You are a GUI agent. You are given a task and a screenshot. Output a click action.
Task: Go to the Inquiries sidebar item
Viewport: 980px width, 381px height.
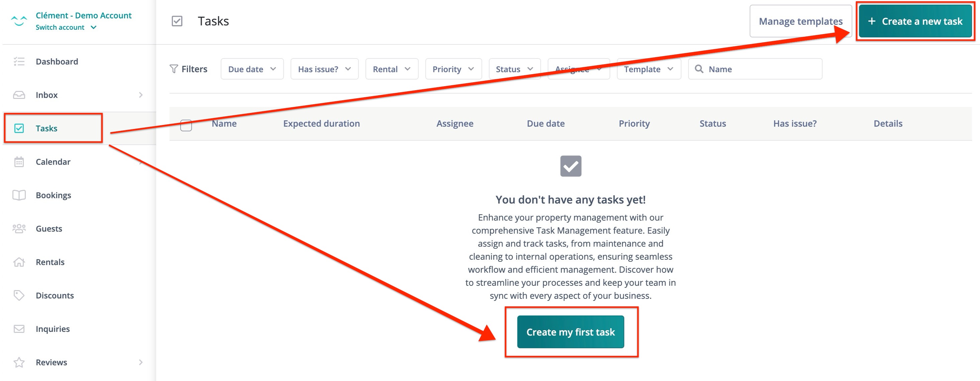click(52, 329)
